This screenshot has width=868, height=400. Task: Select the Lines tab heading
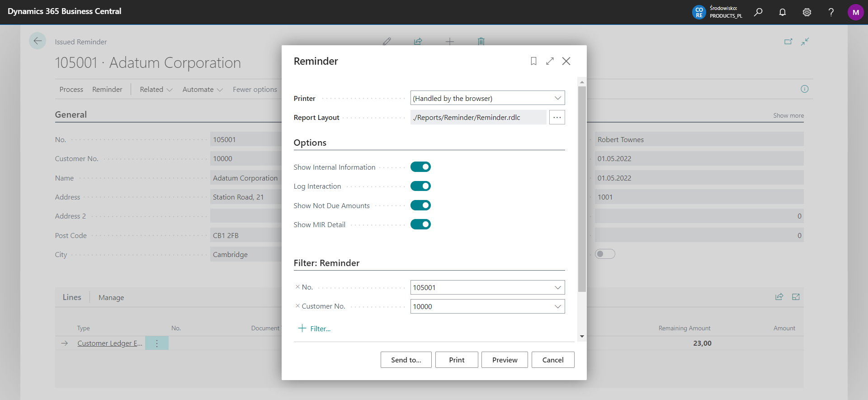coord(72,297)
